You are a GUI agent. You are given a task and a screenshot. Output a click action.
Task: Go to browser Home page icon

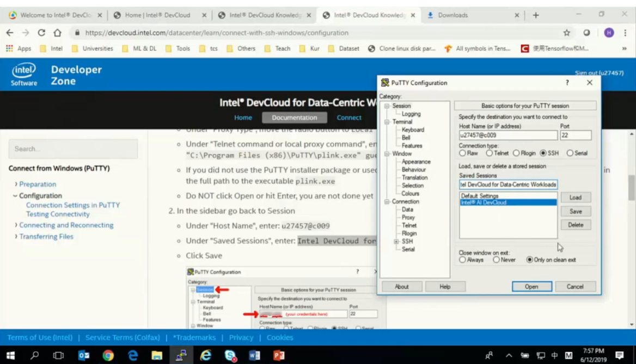click(x=58, y=33)
